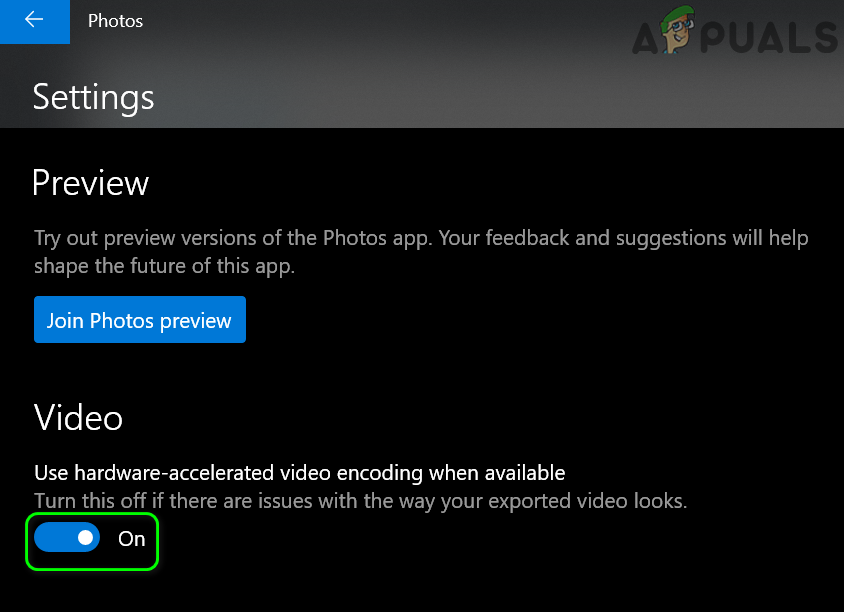Click the "Turn this off if there are issues" hint
This screenshot has width=844, height=612.
(360, 501)
